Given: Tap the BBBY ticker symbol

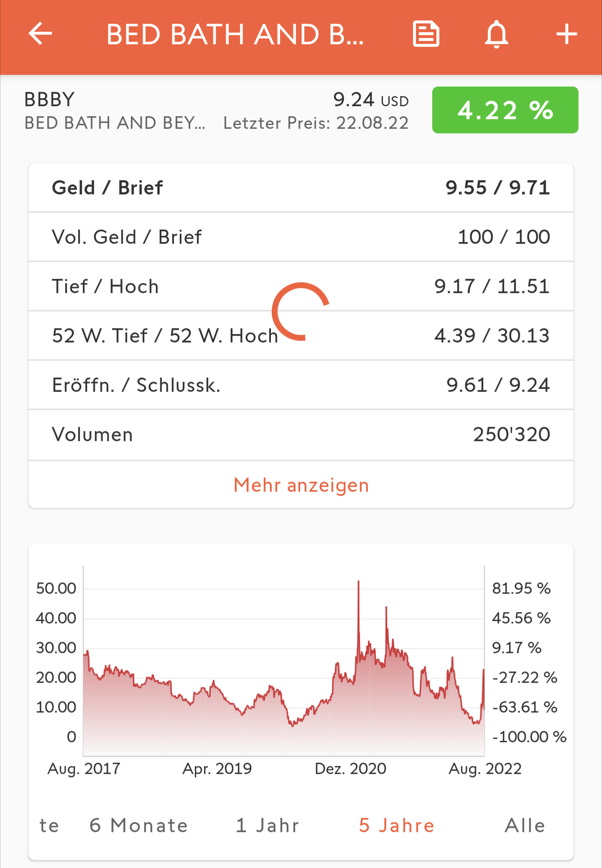Looking at the screenshot, I should (x=49, y=100).
